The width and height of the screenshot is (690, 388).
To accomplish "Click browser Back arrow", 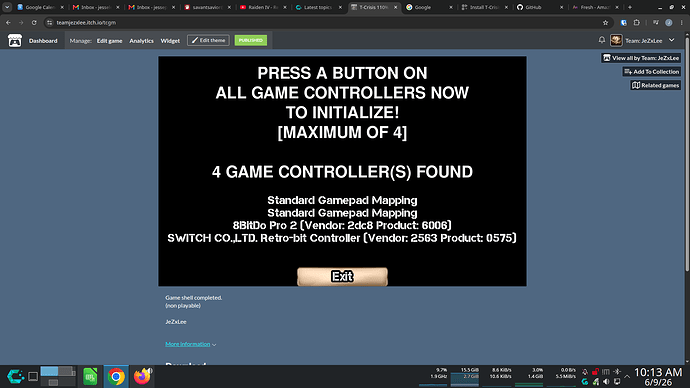I will pos(8,22).
